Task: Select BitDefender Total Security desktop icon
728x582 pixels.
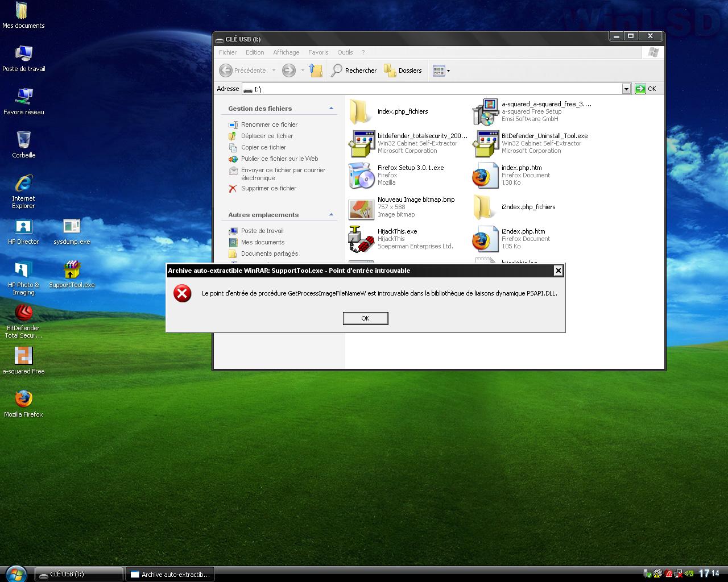Action: tap(23, 321)
